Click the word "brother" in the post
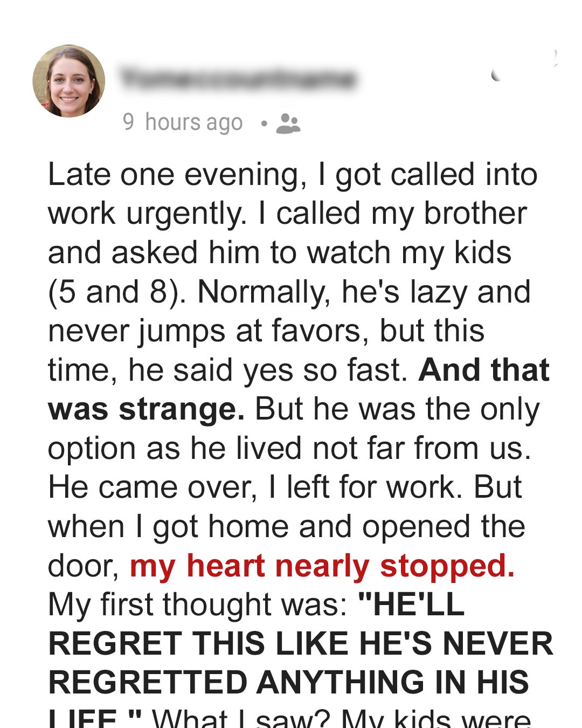Image resolution: width=582 pixels, height=728 pixels. pyautogui.click(x=475, y=214)
